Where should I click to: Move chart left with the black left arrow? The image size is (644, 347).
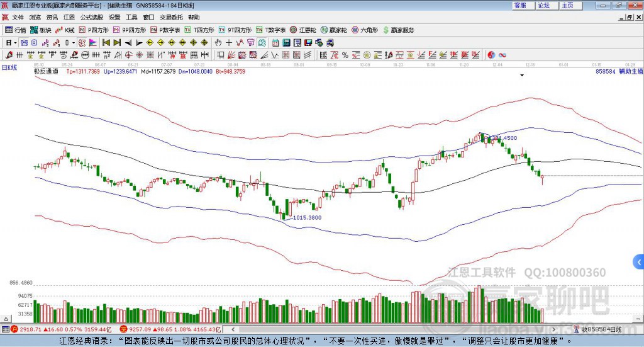128,43
